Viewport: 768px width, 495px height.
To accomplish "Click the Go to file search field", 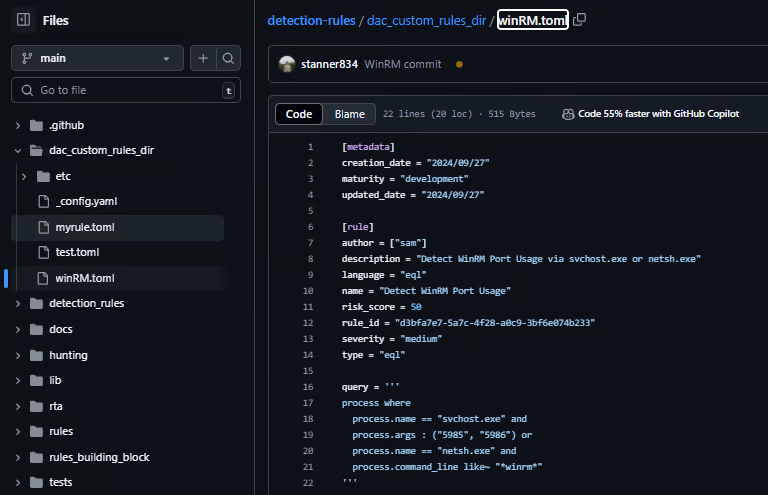I will point(125,90).
